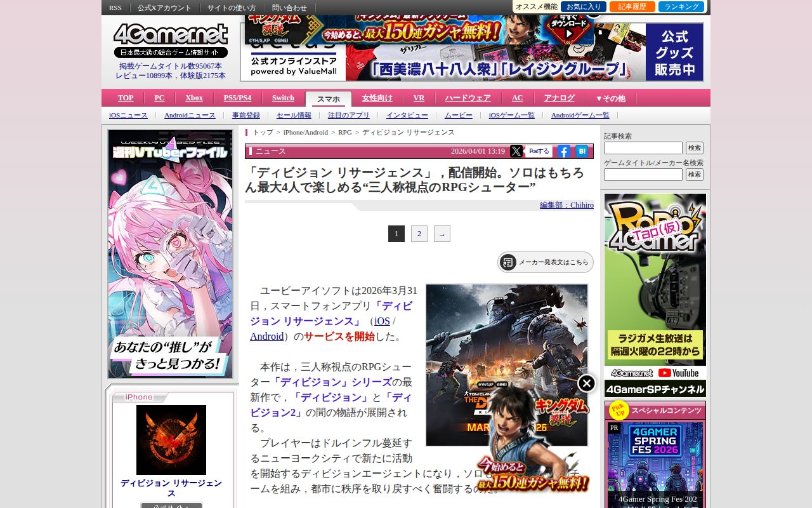Screen dimensions: 812x508
Task: Open Division Resurgence game icon in sidebar
Action: click(x=171, y=440)
